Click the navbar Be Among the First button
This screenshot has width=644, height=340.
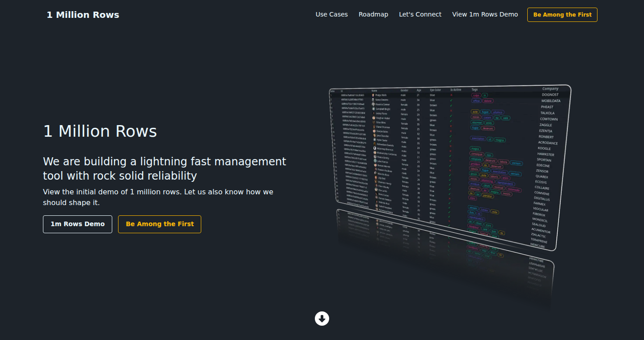point(562,15)
